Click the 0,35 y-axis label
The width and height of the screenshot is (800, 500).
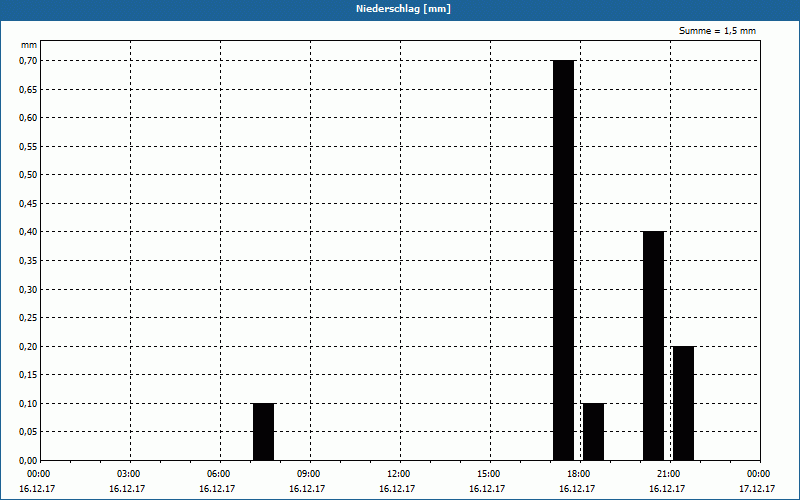28,261
